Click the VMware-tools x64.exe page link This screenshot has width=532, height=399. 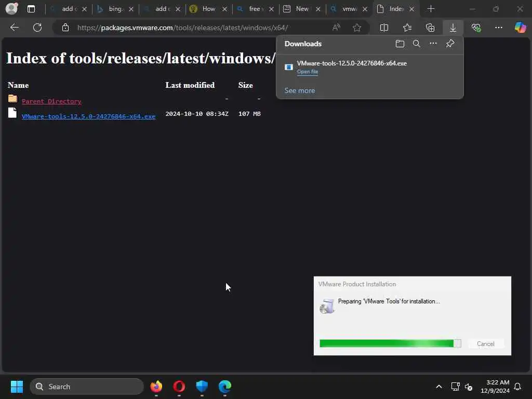pyautogui.click(x=88, y=116)
